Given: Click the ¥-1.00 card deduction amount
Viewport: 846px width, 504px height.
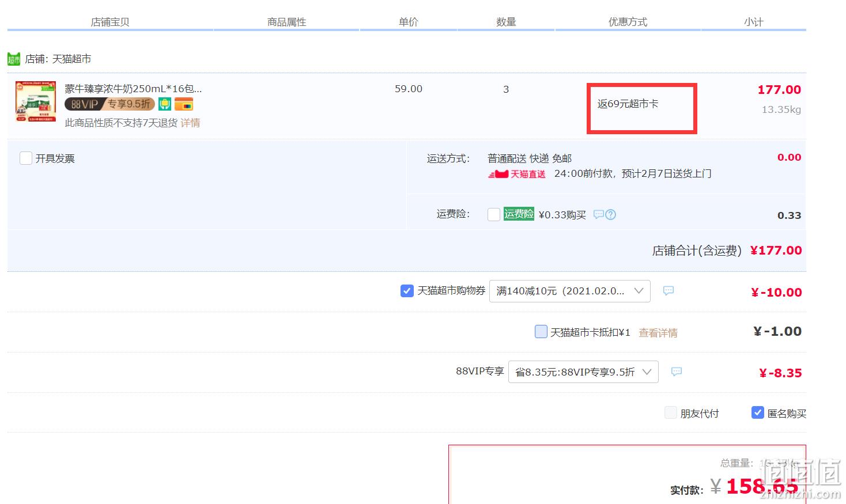Looking at the screenshot, I should coord(777,331).
